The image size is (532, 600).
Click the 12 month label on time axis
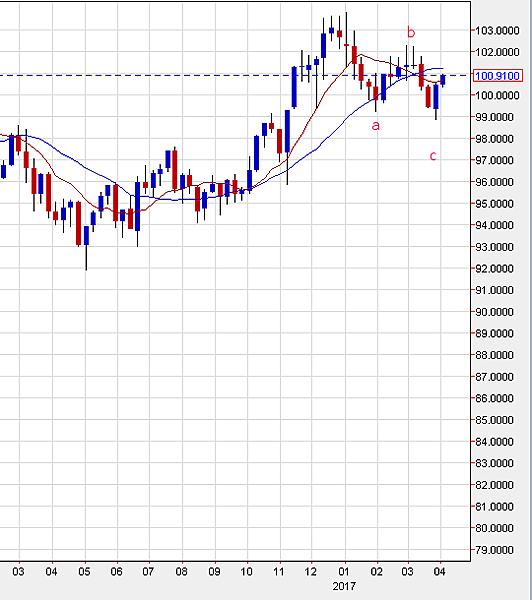311,572
